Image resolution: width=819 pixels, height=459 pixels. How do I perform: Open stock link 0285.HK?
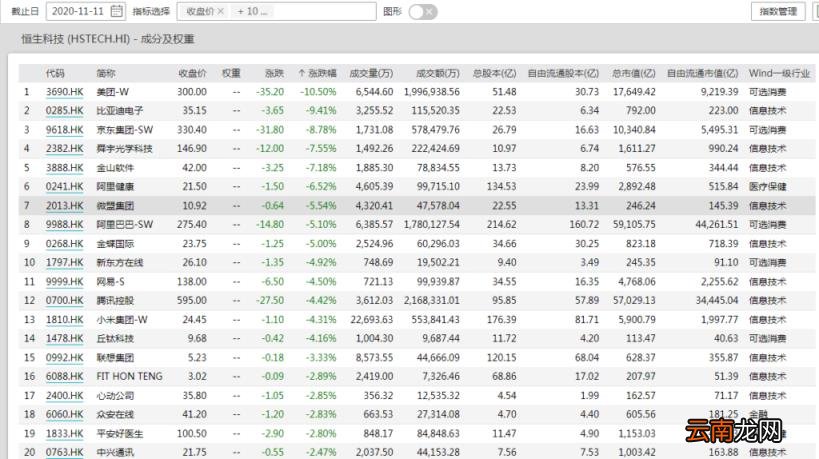[65, 111]
